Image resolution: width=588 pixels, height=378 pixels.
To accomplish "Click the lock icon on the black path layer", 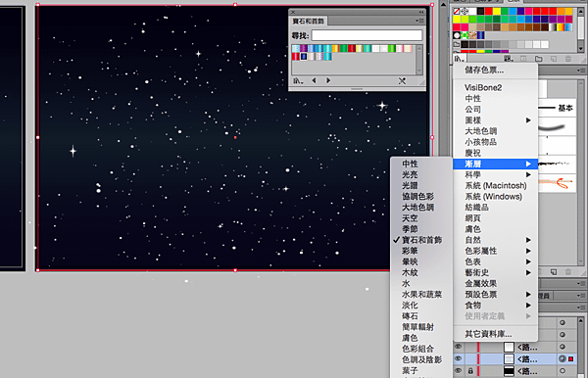I will [x=470, y=371].
